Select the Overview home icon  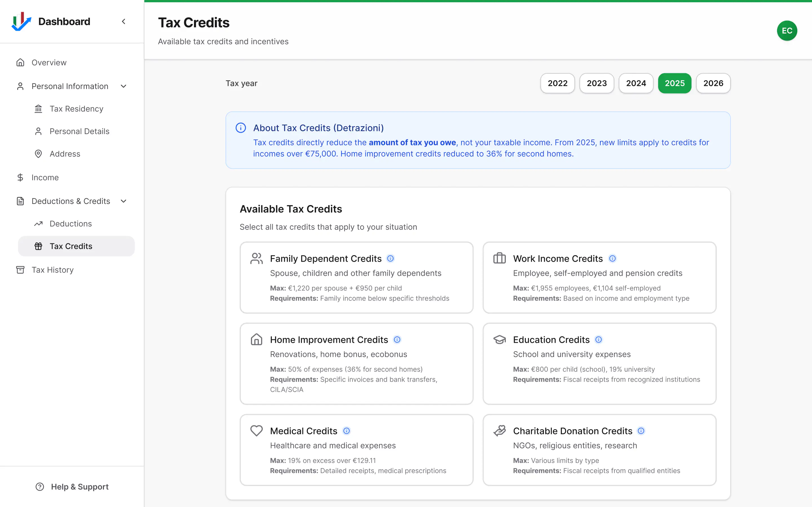(x=20, y=62)
